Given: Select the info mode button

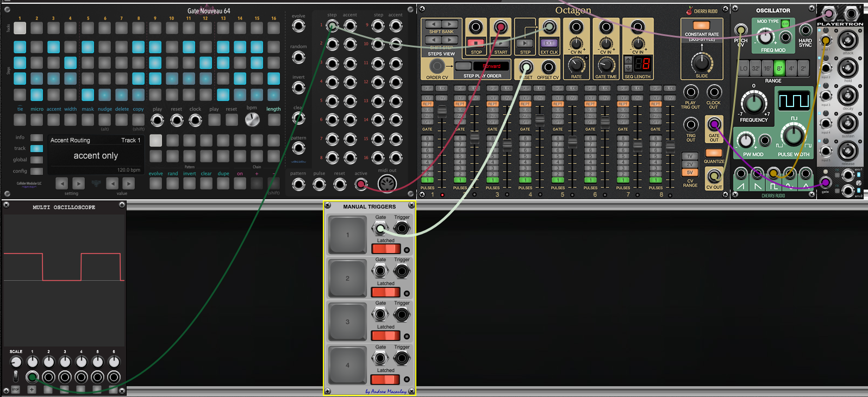Looking at the screenshot, I should click(36, 137).
